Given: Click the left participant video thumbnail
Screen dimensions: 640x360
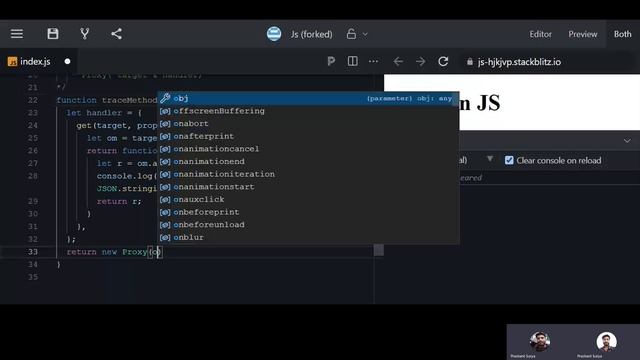Looking at the screenshot, I should (x=540, y=342).
